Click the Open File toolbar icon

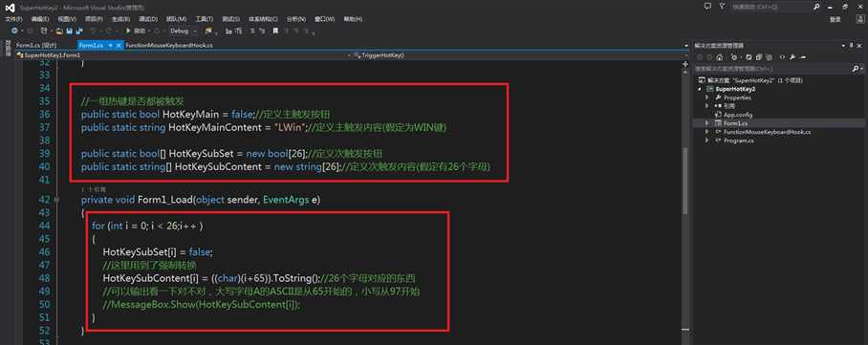(x=59, y=31)
